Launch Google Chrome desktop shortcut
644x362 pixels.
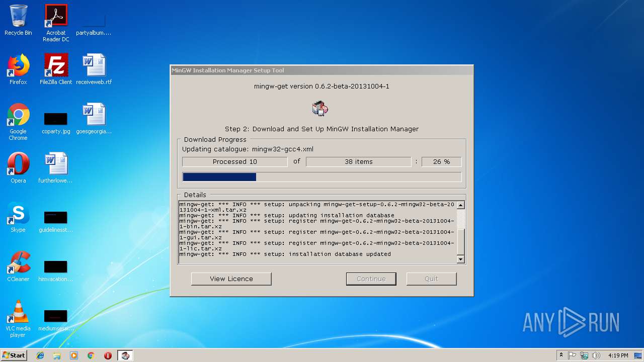18,122
